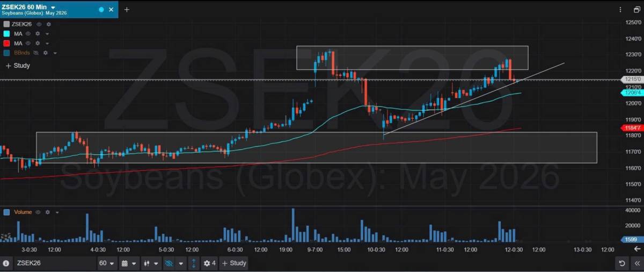Click the ZSEK26 legend label
This screenshot has width=644, height=272.
click(22, 24)
